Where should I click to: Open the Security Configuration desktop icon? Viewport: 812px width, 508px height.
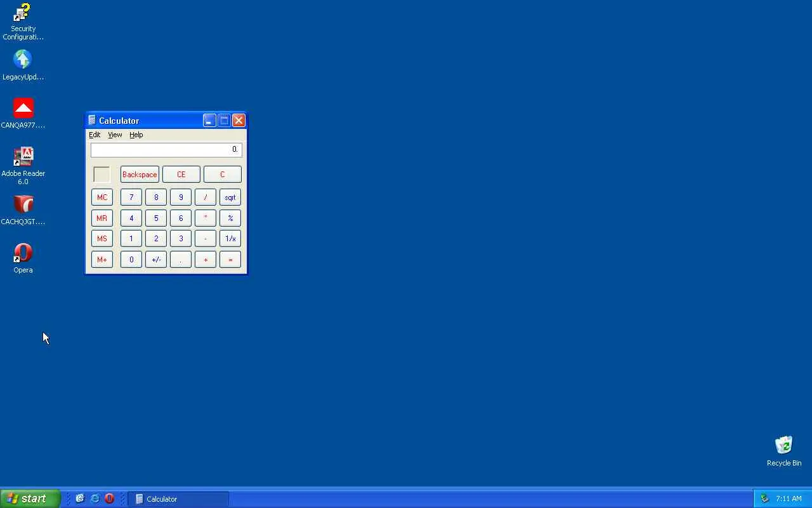[x=23, y=21]
